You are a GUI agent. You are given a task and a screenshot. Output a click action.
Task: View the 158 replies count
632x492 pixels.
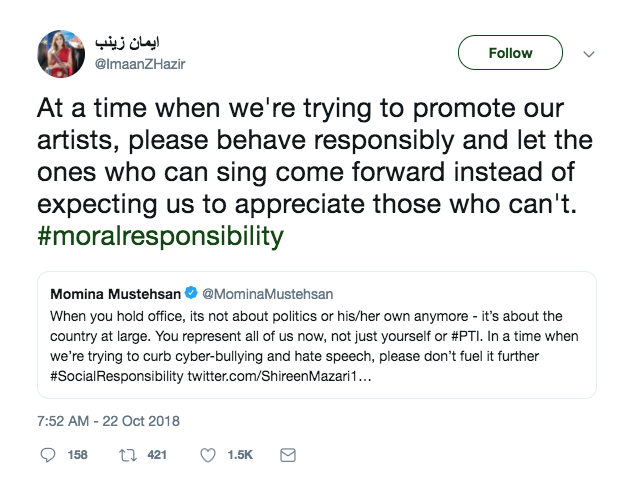(x=76, y=455)
